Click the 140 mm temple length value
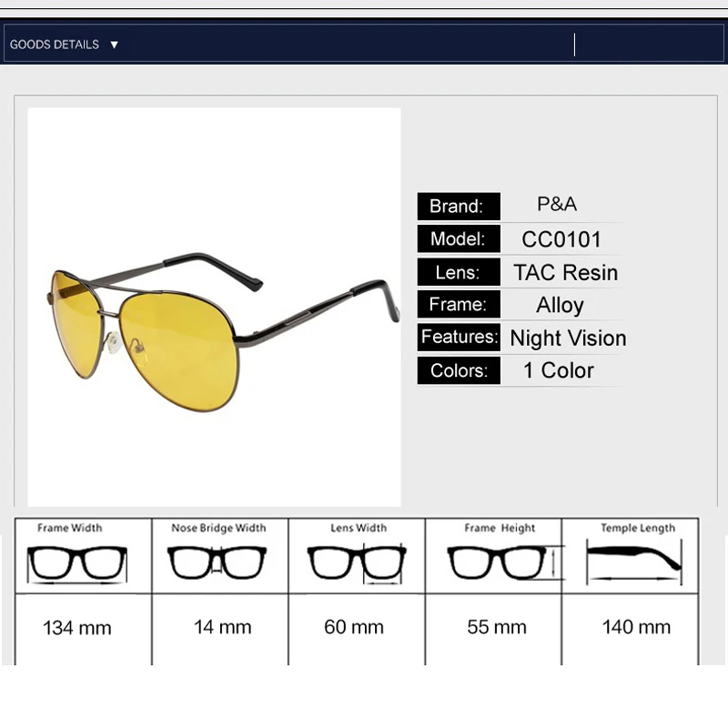Image resolution: width=728 pixels, height=728 pixels. pos(636,627)
